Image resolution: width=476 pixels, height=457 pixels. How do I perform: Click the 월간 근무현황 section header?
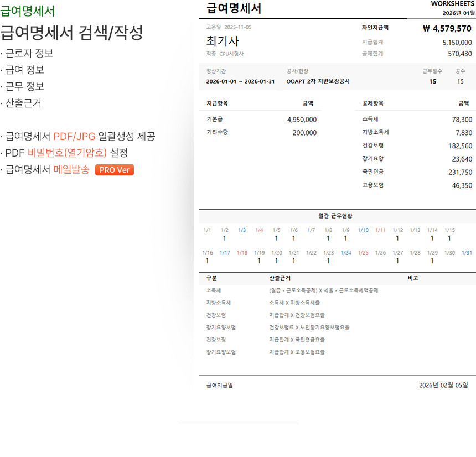(338, 216)
